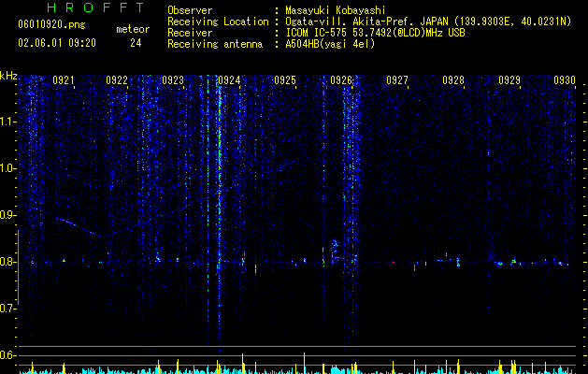Viewport: 588px width, 374px height.
Task: Click the ICOM IC-575 receiver text
Action: 375,33
